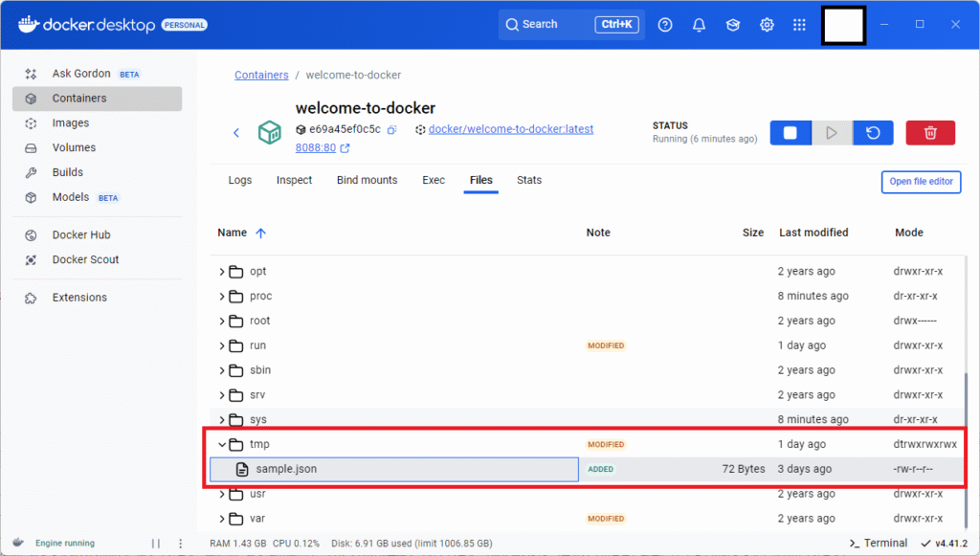
Task: Expand the run folder
Action: 221,345
